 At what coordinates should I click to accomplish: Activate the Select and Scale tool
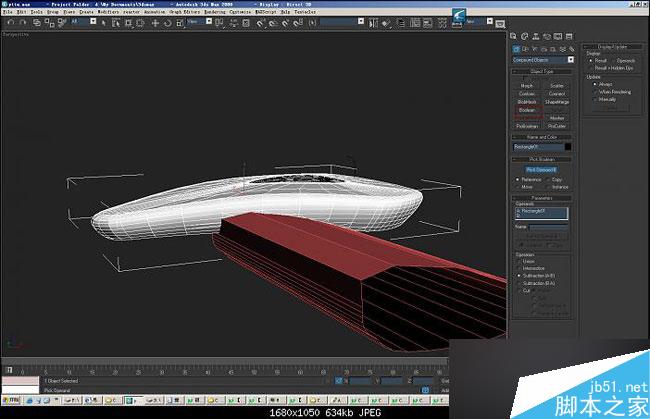coord(180,23)
